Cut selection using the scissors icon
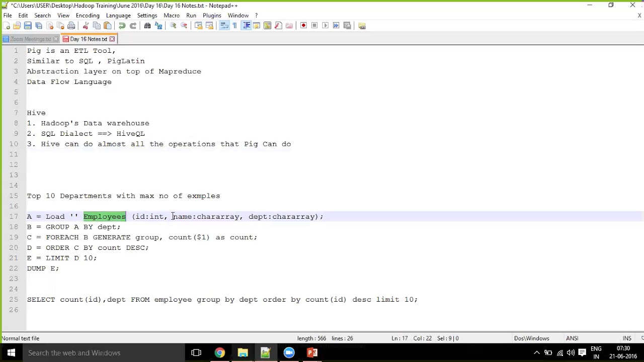This screenshot has height=362, width=644. click(x=86, y=26)
